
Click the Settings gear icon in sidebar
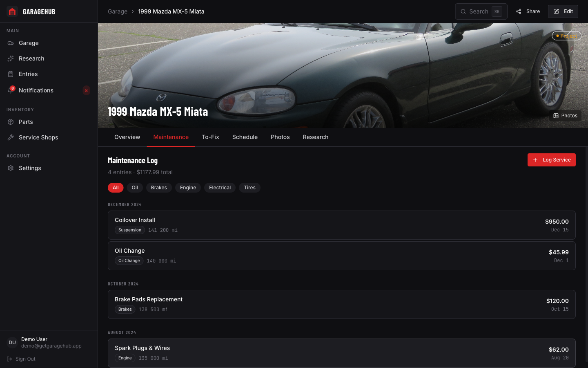11,168
